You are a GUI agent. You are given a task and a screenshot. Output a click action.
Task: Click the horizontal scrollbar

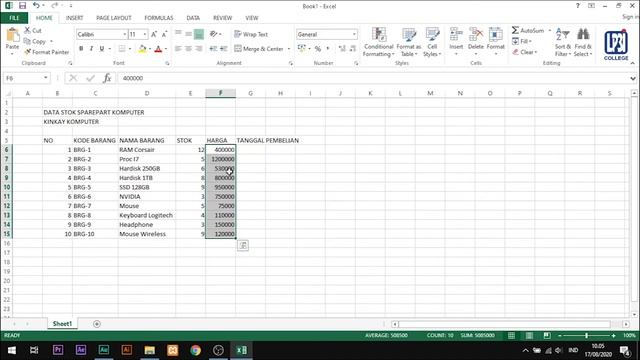[x=504, y=324]
